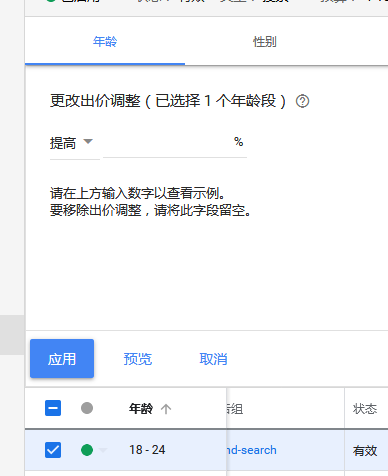Open the 提高 bid direction dropdown

(75, 143)
